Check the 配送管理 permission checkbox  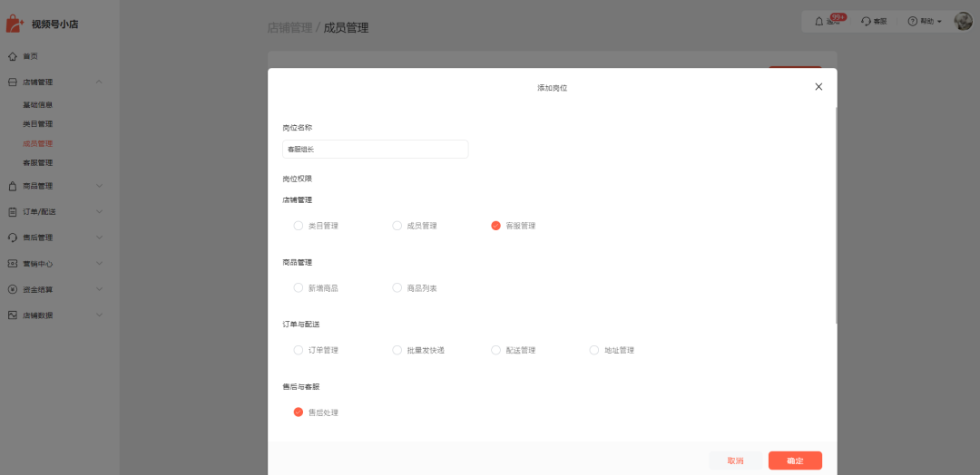tap(496, 350)
